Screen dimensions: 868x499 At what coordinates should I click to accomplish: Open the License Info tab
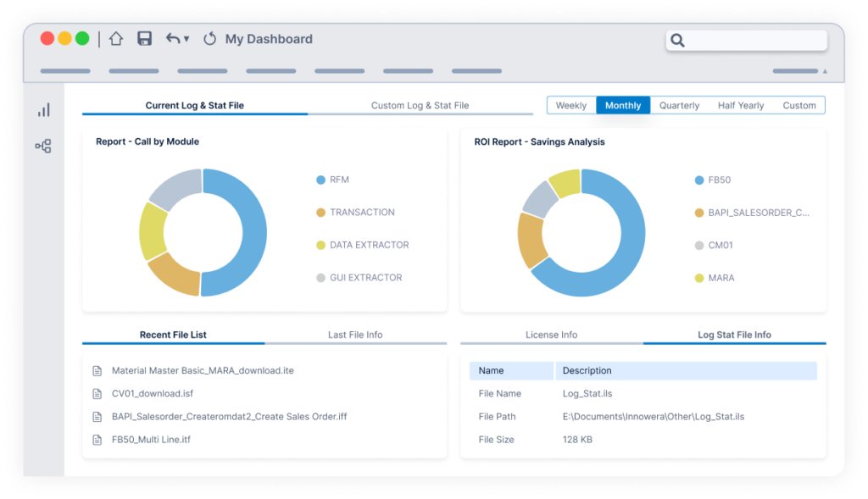click(552, 335)
